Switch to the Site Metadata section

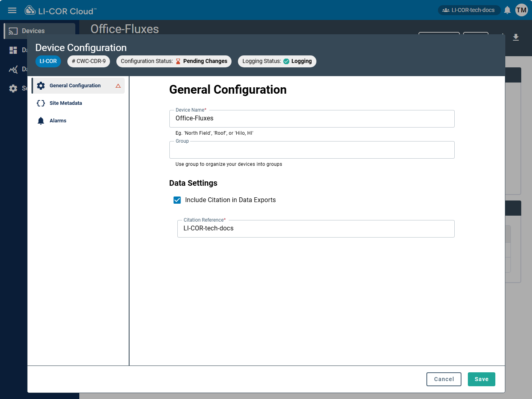click(x=78, y=103)
